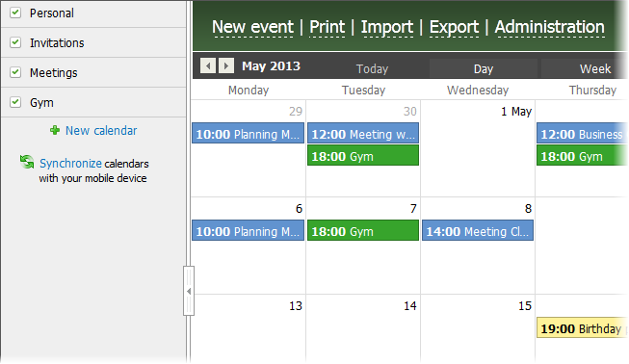
Task: Select the Print menu option
Action: click(327, 27)
